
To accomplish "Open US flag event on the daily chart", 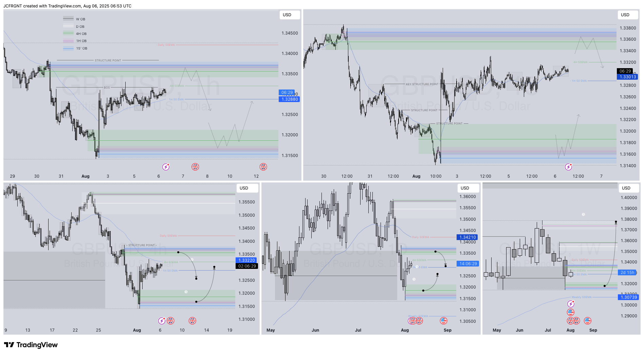I will [444, 321].
